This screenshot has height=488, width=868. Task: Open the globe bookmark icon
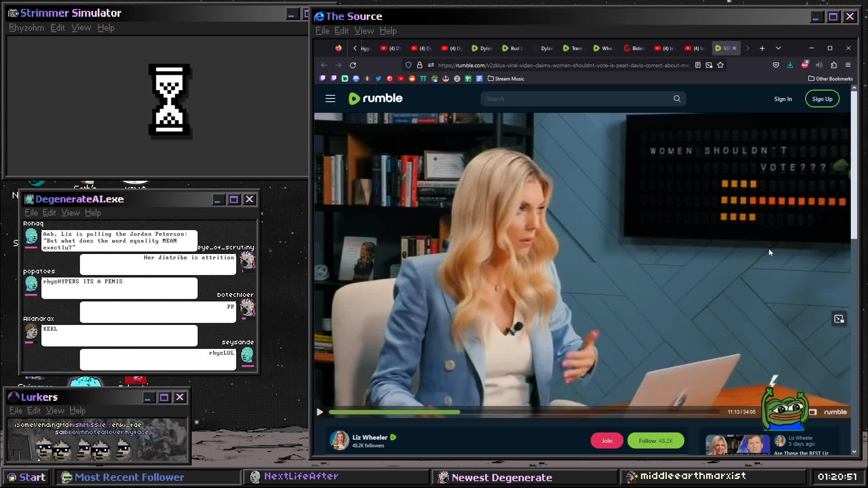click(x=457, y=79)
